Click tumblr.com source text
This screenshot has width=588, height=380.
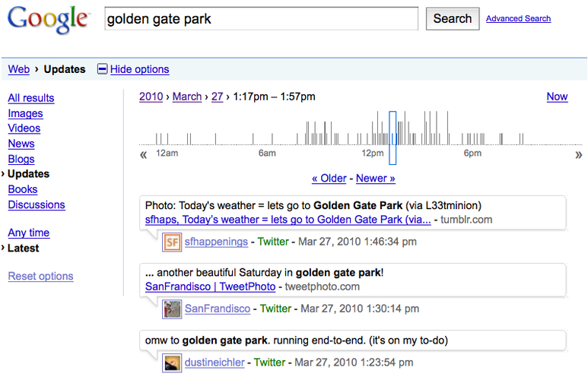(x=466, y=220)
